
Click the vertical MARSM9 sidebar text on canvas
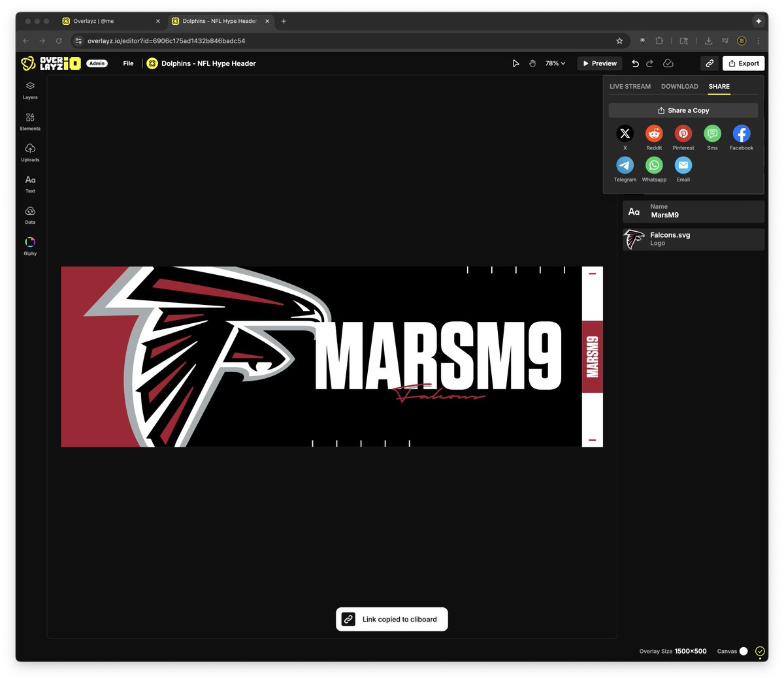click(592, 356)
